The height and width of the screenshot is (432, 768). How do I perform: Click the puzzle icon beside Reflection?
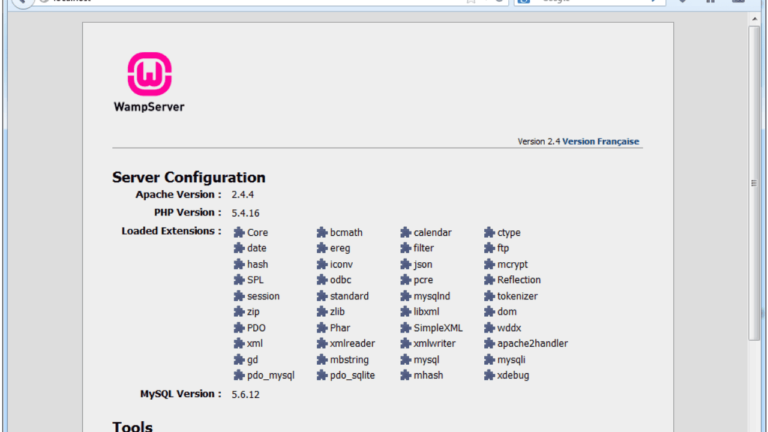tap(489, 280)
